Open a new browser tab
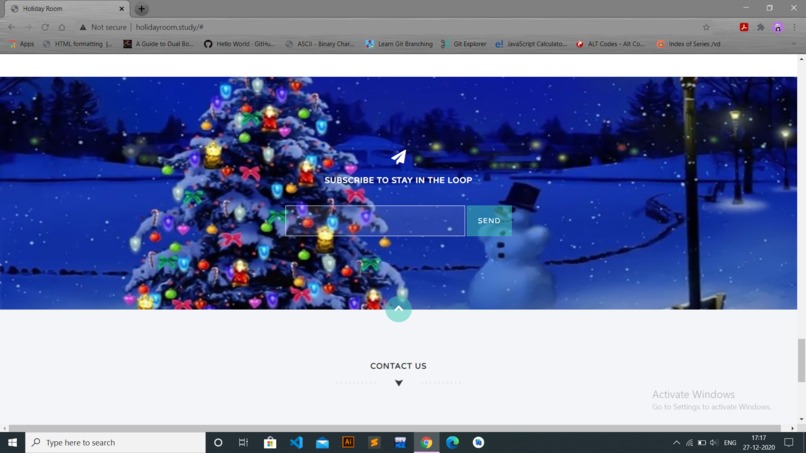The width and height of the screenshot is (806, 453). pyautogui.click(x=141, y=9)
